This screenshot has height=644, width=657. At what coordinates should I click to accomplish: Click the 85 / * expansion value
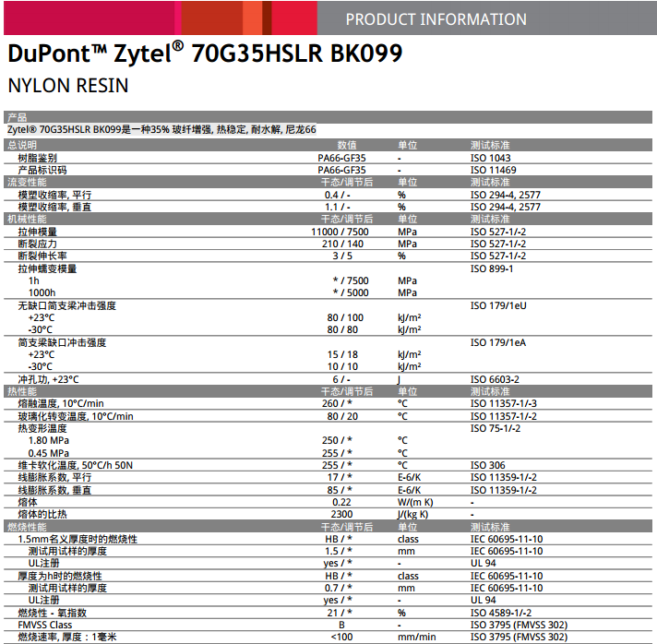340,490
